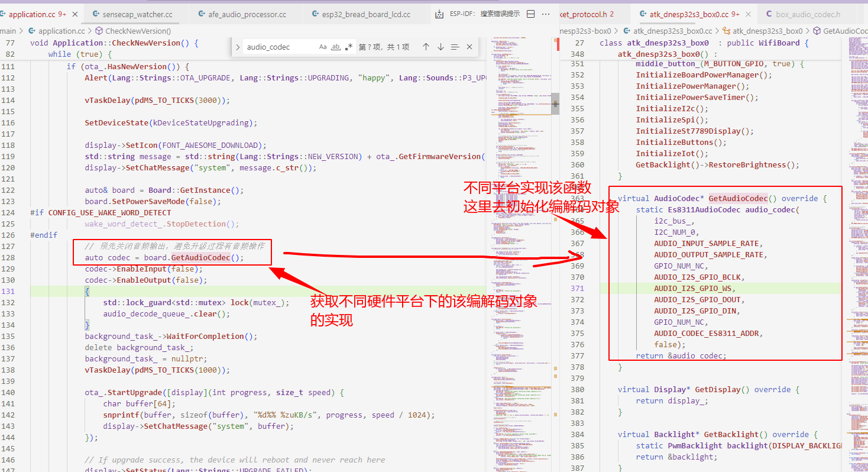Click the ESP-IDF error hint search icon
The height and width of the screenshot is (472, 868).
click(439, 14)
